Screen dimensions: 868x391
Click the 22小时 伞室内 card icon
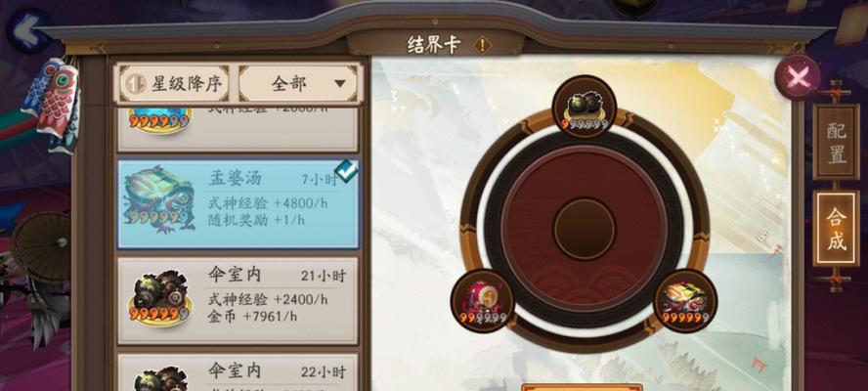pyautogui.click(x=160, y=377)
